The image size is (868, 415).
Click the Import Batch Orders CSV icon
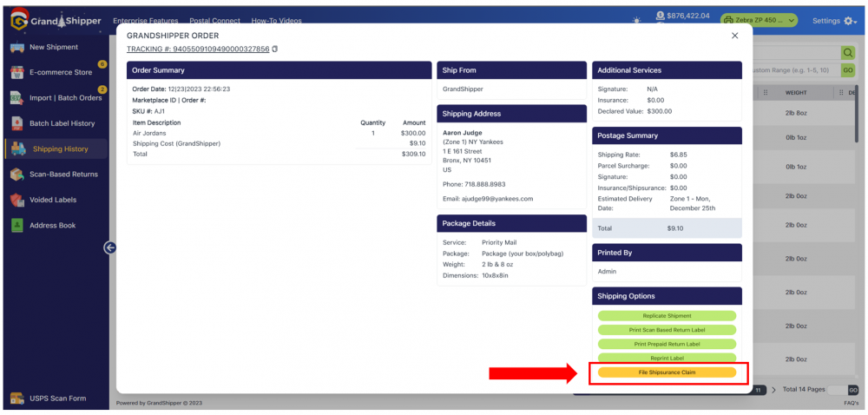pos(16,98)
